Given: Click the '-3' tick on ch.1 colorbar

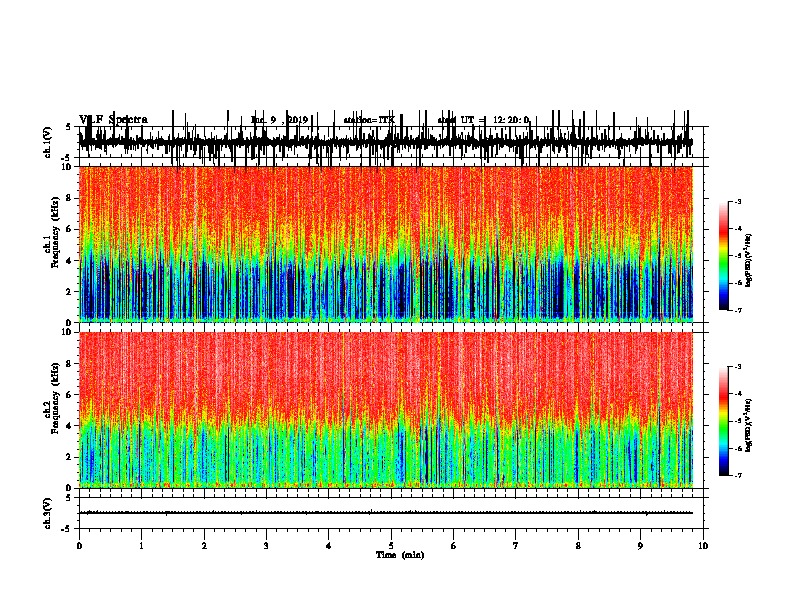Looking at the screenshot, I should (737, 201).
